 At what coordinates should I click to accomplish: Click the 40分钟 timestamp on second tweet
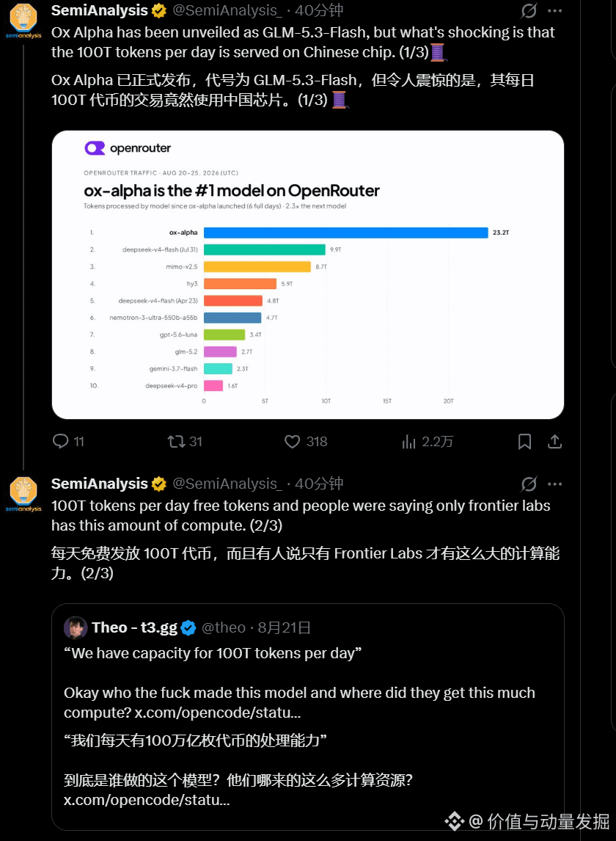(x=319, y=484)
